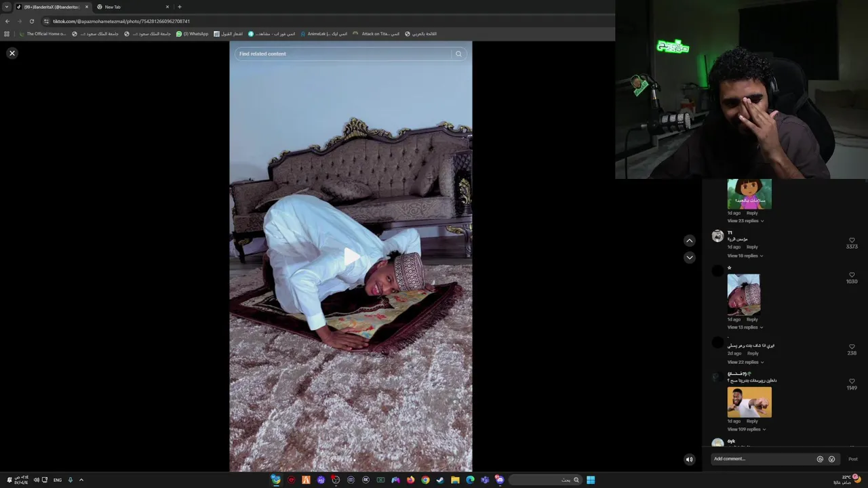The height and width of the screenshot is (488, 868).
Task: Click the Post comment button
Action: point(852,459)
